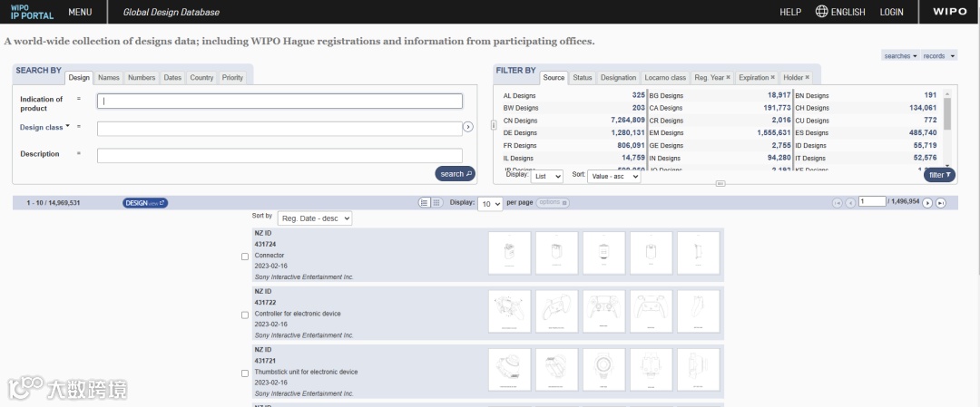Remove the Reg. Year filter tab
The width and height of the screenshot is (980, 407).
(728, 77)
